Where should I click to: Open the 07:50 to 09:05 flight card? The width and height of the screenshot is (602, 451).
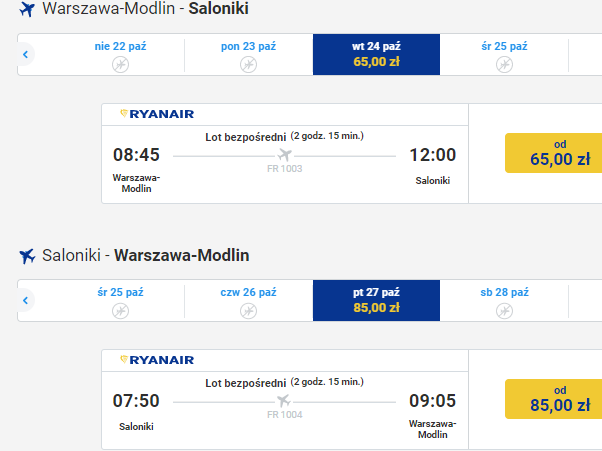click(285, 400)
